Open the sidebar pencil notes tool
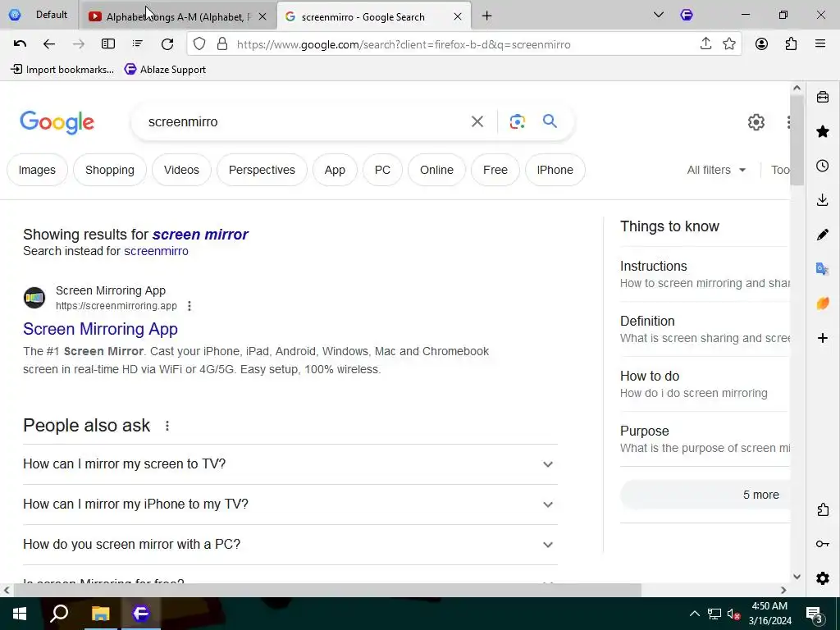Screen dimensions: 840x630 click(823, 235)
